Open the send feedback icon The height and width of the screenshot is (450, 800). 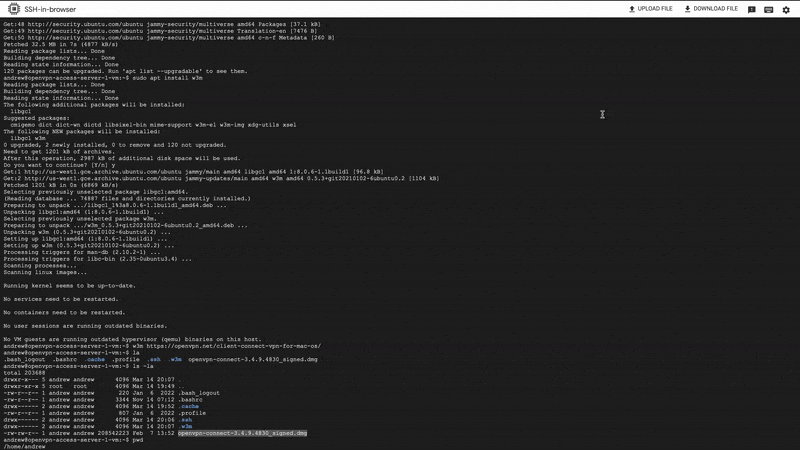coord(752,9)
